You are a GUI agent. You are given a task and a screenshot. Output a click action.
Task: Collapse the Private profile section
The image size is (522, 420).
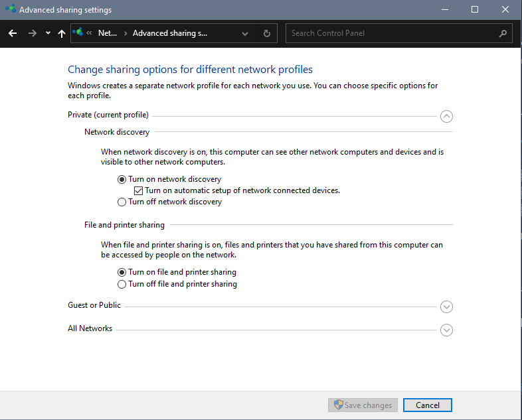446,116
